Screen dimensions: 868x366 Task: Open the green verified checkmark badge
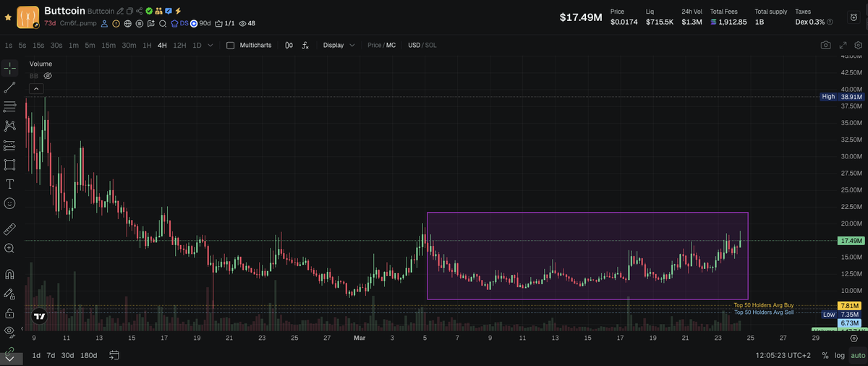149,12
